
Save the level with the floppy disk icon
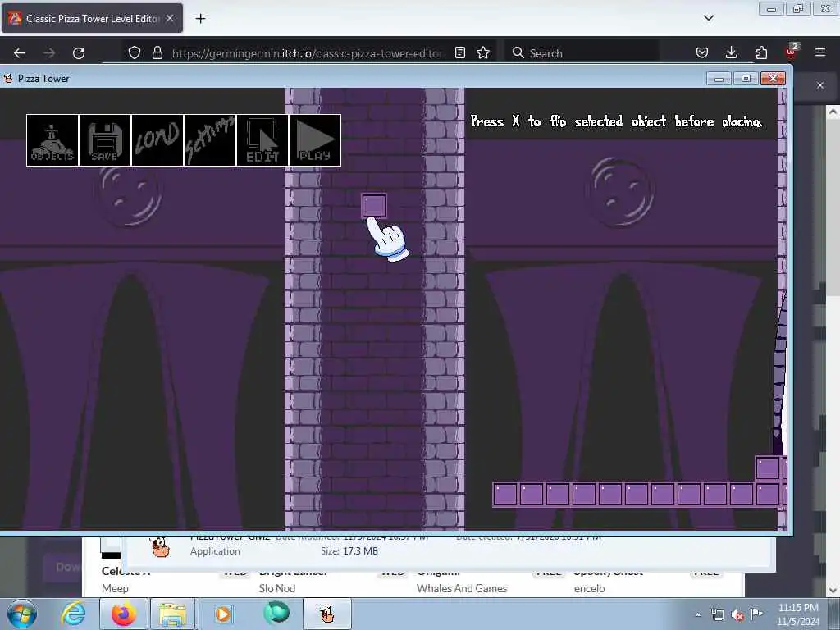pos(105,140)
